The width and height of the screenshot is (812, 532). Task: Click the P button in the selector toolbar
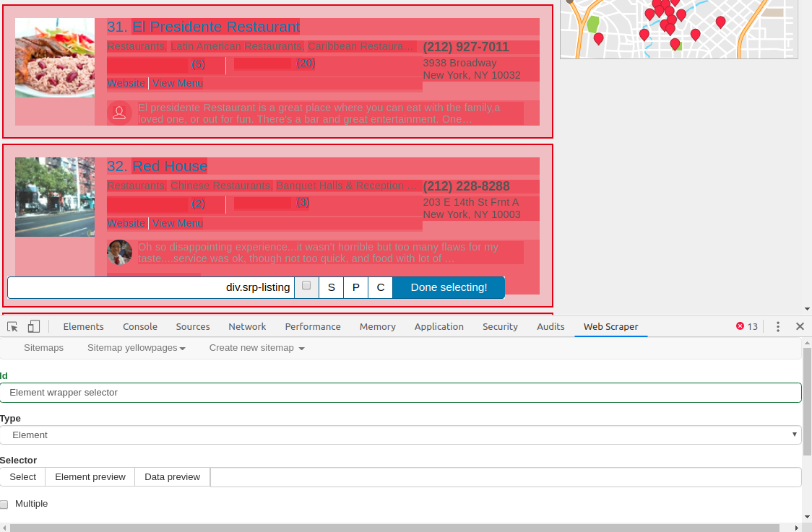pos(355,287)
